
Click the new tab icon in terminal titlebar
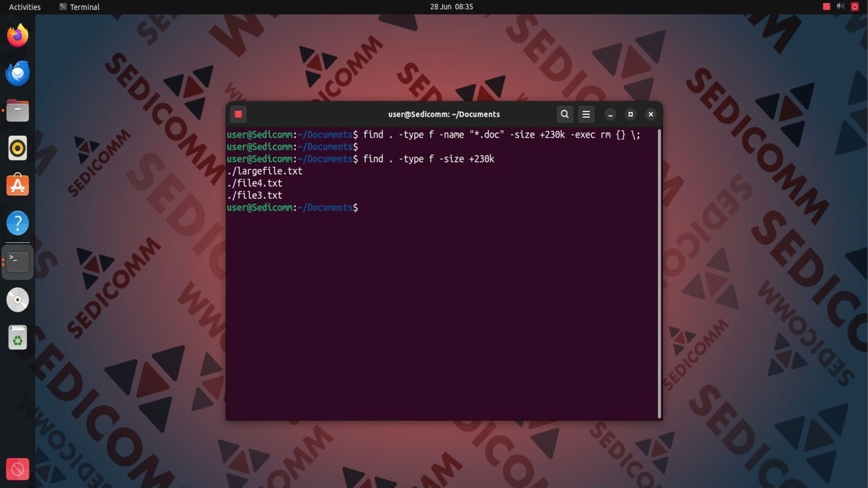click(238, 114)
